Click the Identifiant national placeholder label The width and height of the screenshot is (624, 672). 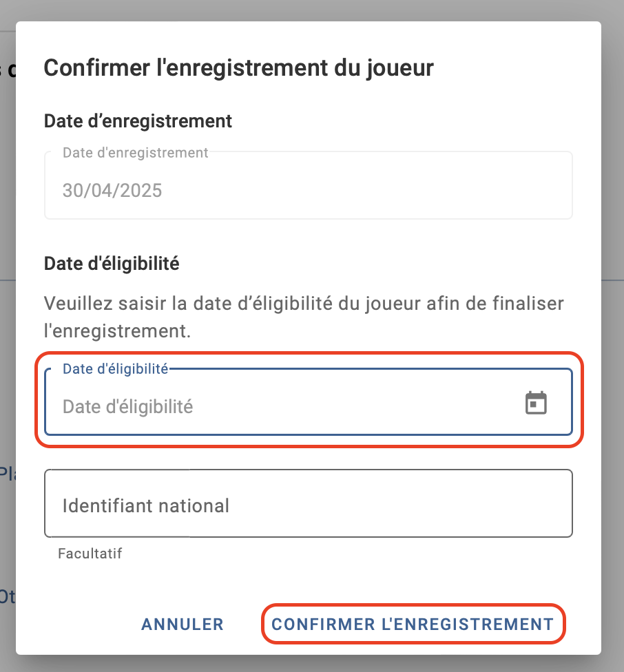coord(146,505)
